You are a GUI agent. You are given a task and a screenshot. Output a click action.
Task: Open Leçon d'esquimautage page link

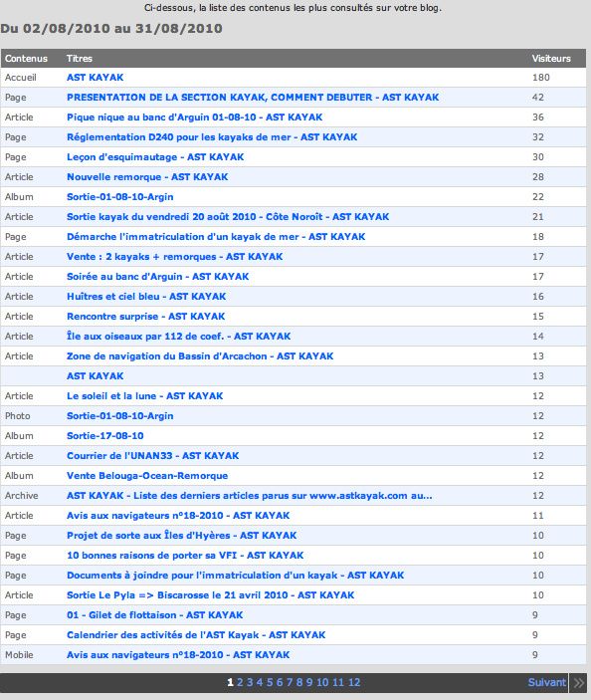[155, 157]
